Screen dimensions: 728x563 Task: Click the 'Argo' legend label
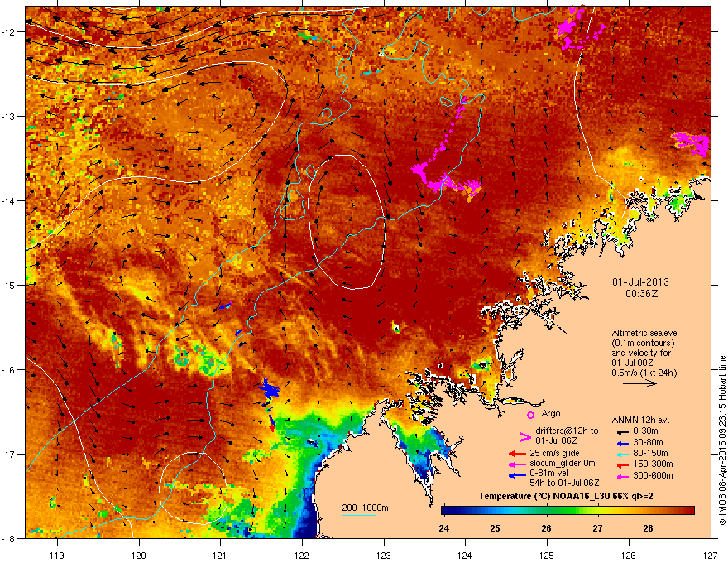(551, 413)
